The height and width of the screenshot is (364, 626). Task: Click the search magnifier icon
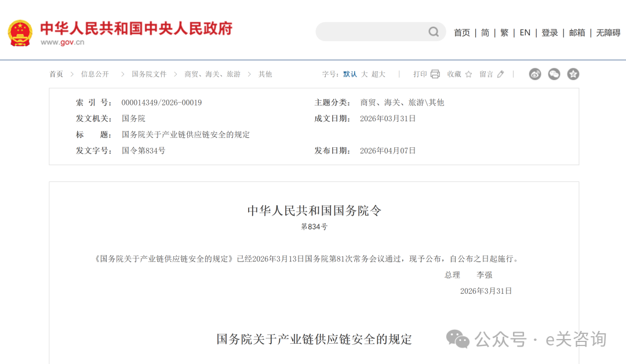click(x=434, y=32)
